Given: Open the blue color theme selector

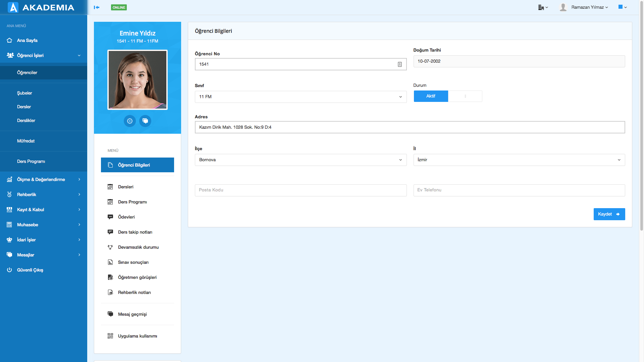Looking at the screenshot, I should click(623, 7).
